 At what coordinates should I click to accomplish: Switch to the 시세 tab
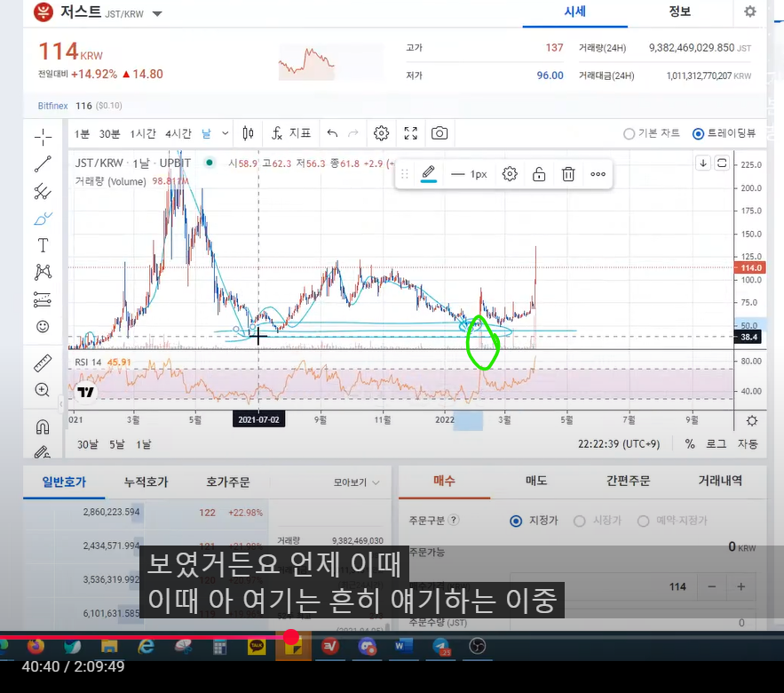[x=575, y=12]
